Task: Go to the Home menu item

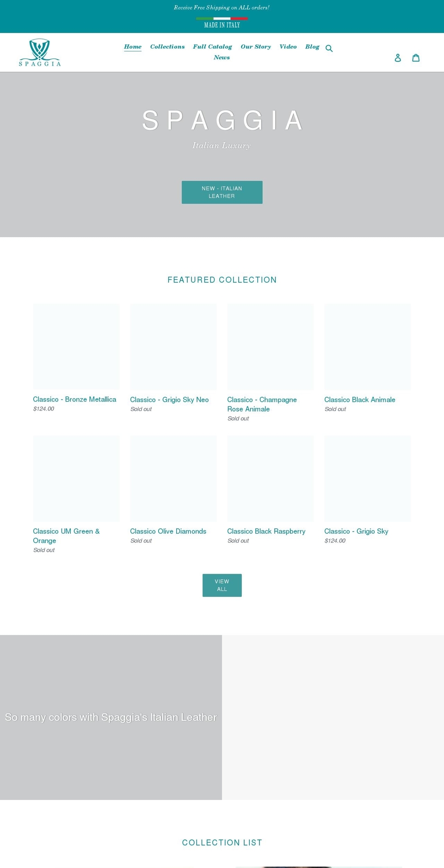Action: click(x=133, y=47)
